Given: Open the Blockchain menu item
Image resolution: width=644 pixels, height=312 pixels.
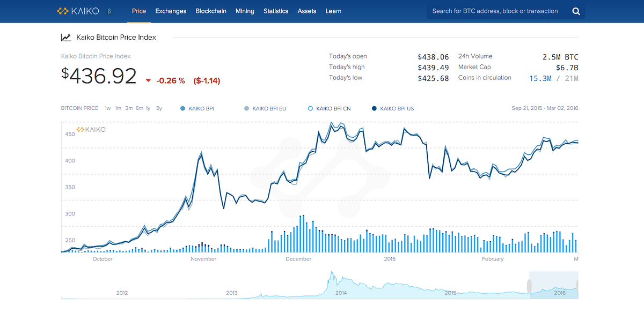Looking at the screenshot, I should coord(211,11).
